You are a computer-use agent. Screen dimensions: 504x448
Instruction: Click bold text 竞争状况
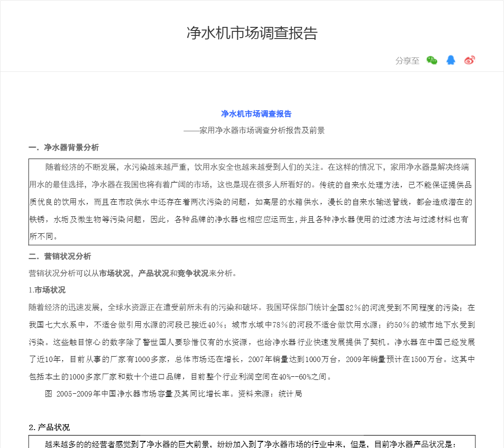tap(193, 273)
